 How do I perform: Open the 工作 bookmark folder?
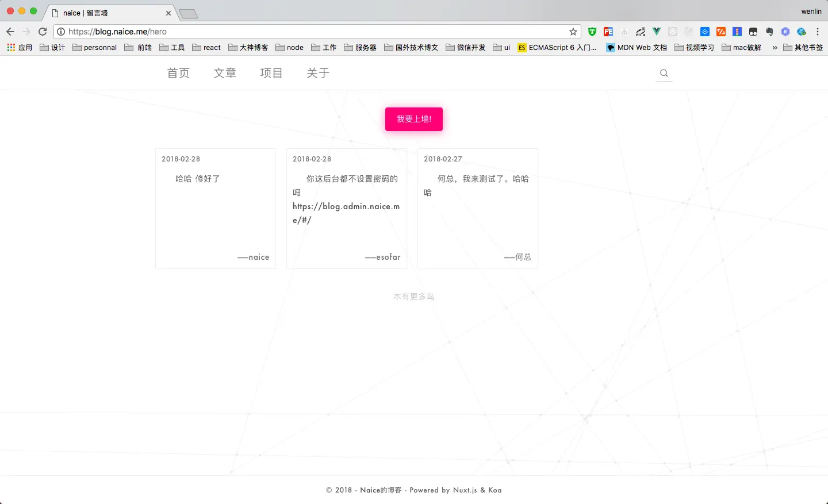(x=324, y=48)
